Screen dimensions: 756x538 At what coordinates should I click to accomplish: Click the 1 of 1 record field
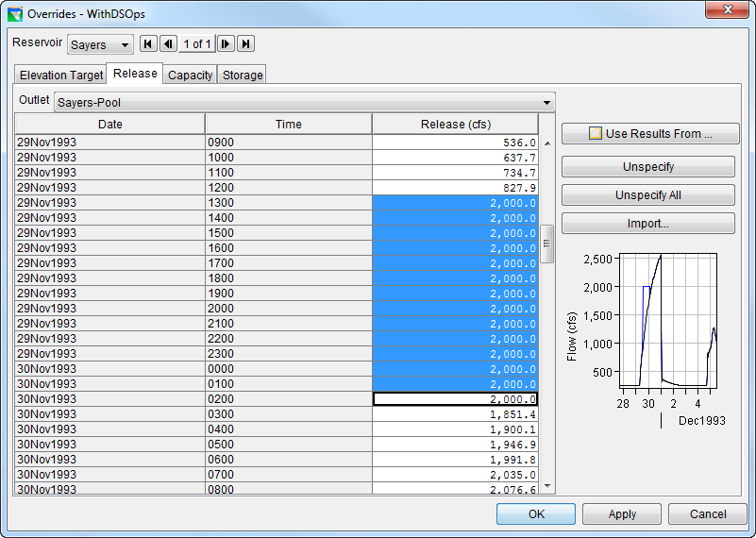point(197,44)
